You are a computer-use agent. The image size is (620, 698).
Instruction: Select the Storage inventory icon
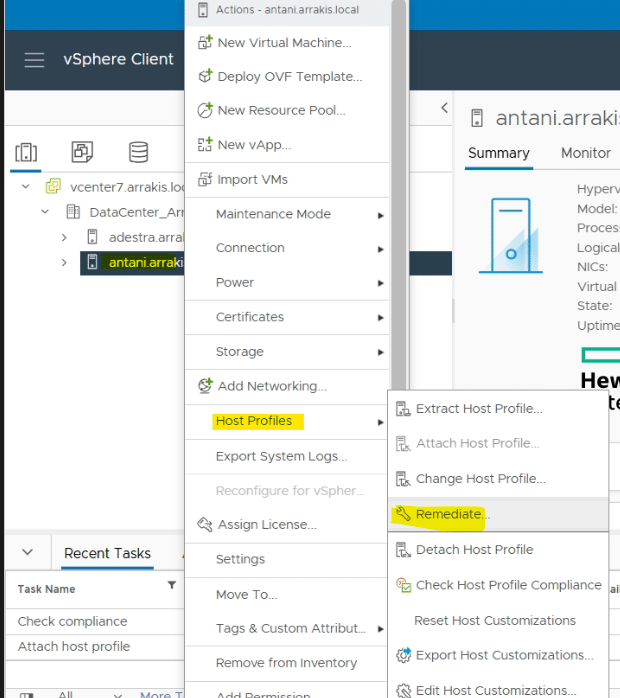coord(138,152)
